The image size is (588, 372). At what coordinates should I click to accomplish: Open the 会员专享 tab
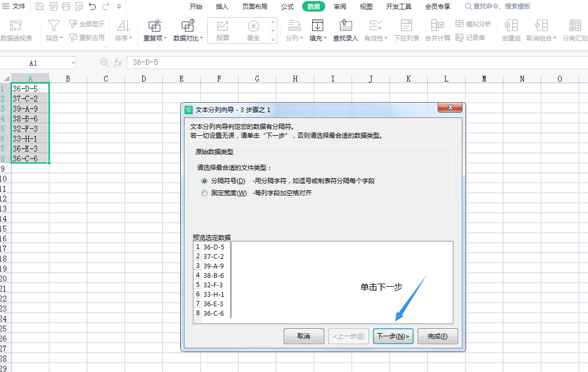(x=438, y=6)
